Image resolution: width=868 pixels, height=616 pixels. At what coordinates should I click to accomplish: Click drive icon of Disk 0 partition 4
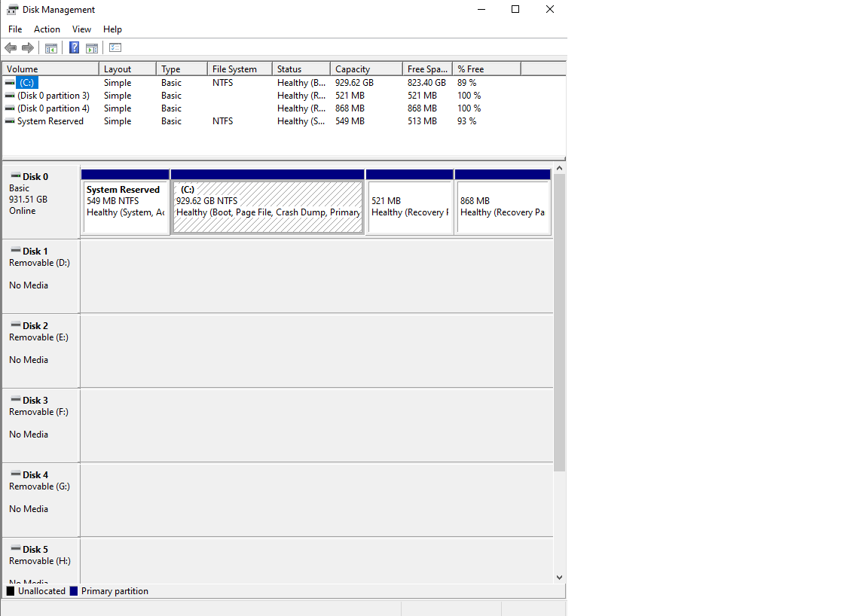(10, 108)
